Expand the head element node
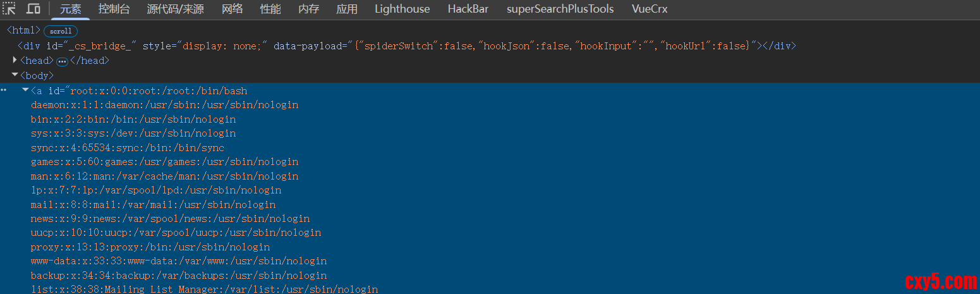 tap(15, 60)
